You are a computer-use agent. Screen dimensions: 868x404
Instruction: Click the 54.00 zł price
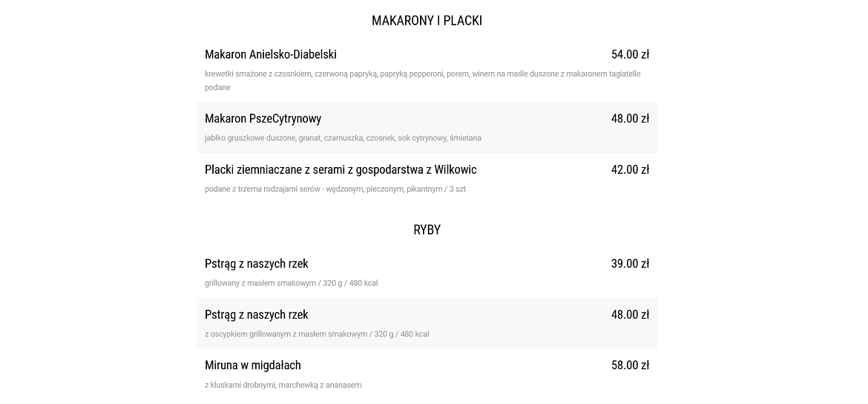tap(630, 54)
